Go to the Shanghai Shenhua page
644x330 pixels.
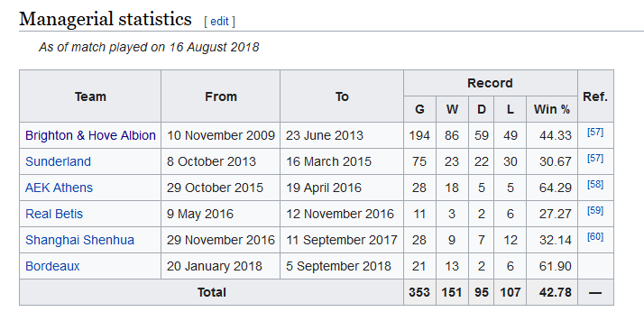[x=79, y=240]
